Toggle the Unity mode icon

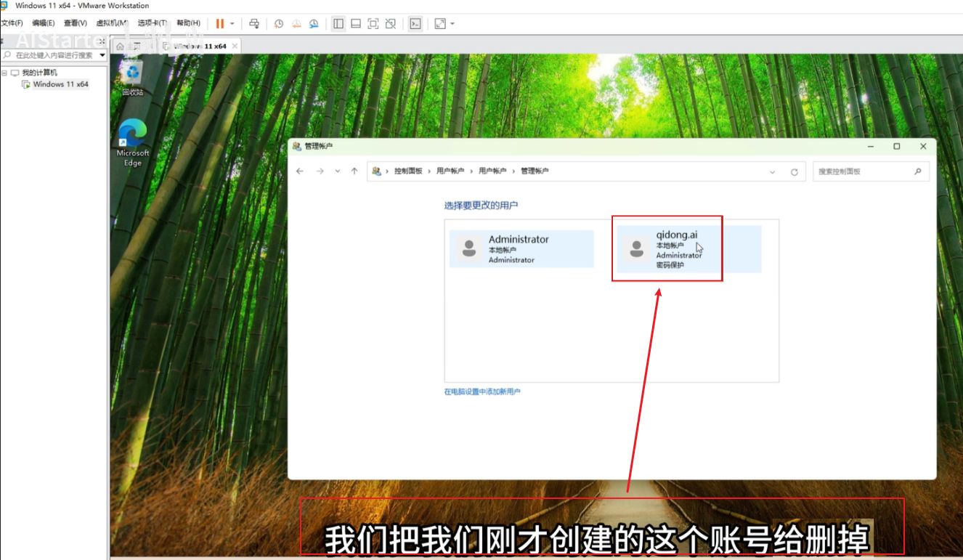tap(391, 23)
